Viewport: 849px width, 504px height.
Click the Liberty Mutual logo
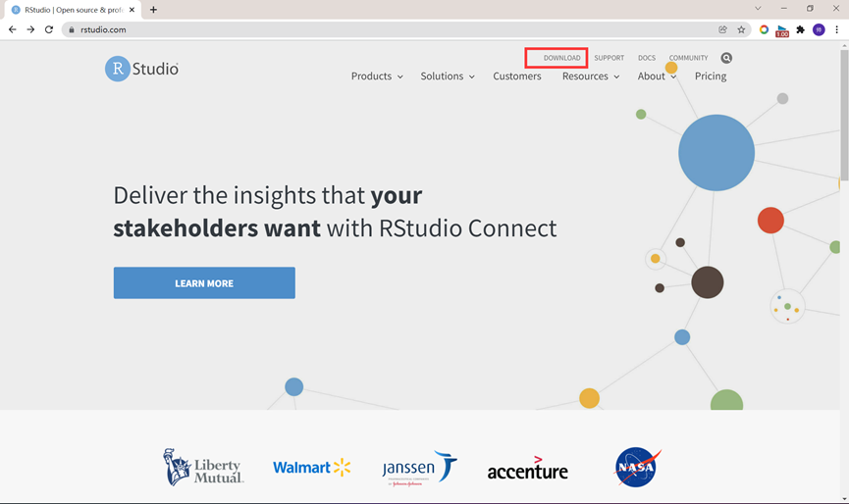point(203,467)
